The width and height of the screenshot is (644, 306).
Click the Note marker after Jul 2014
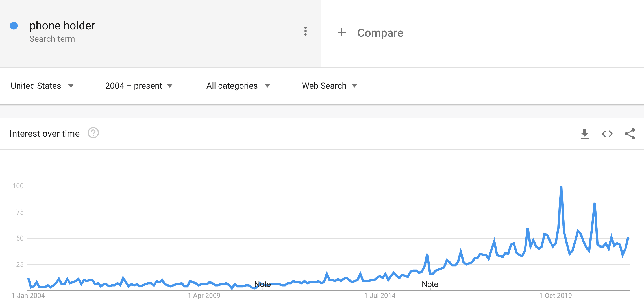(430, 284)
